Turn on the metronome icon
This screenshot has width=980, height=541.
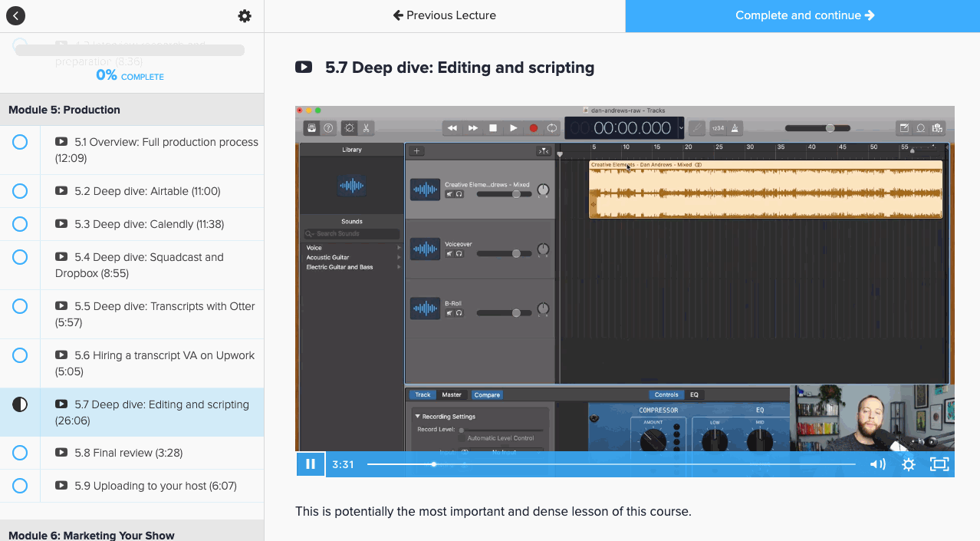[736, 129]
